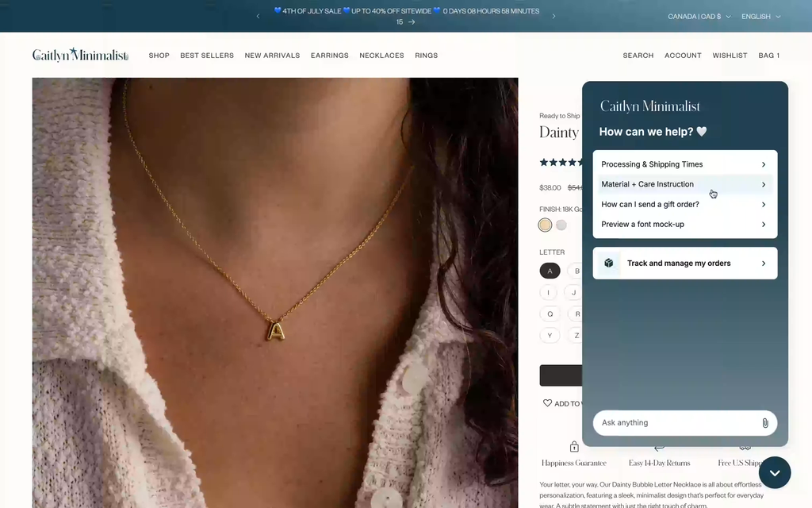Click the arrow link under the sale banner
This screenshot has height=508, width=812.
coord(412,21)
